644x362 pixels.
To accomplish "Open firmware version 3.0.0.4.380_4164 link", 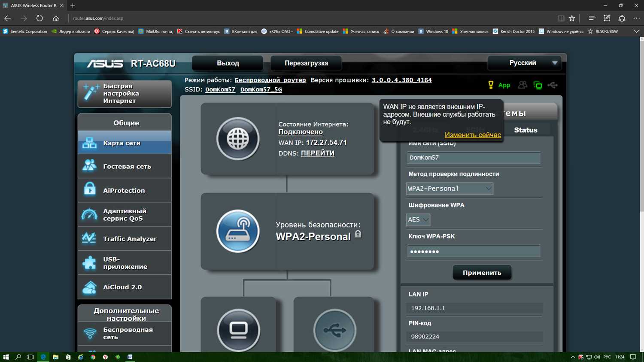I will click(x=401, y=80).
